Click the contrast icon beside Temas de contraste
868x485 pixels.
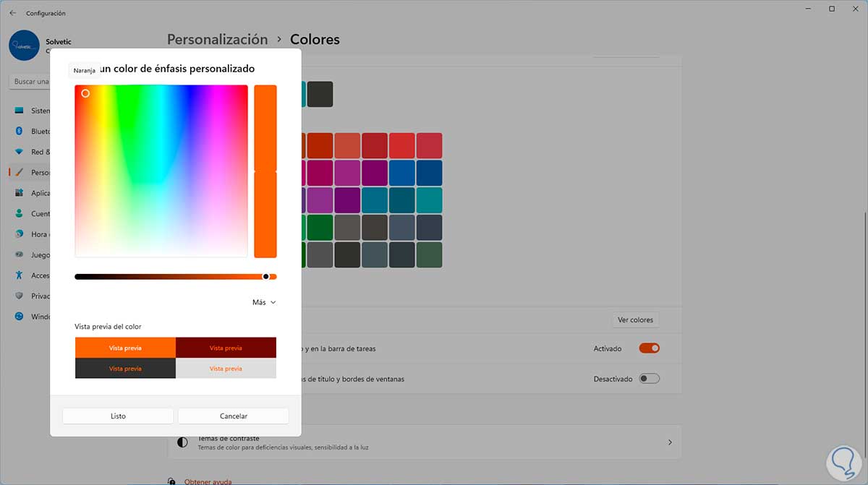point(182,442)
